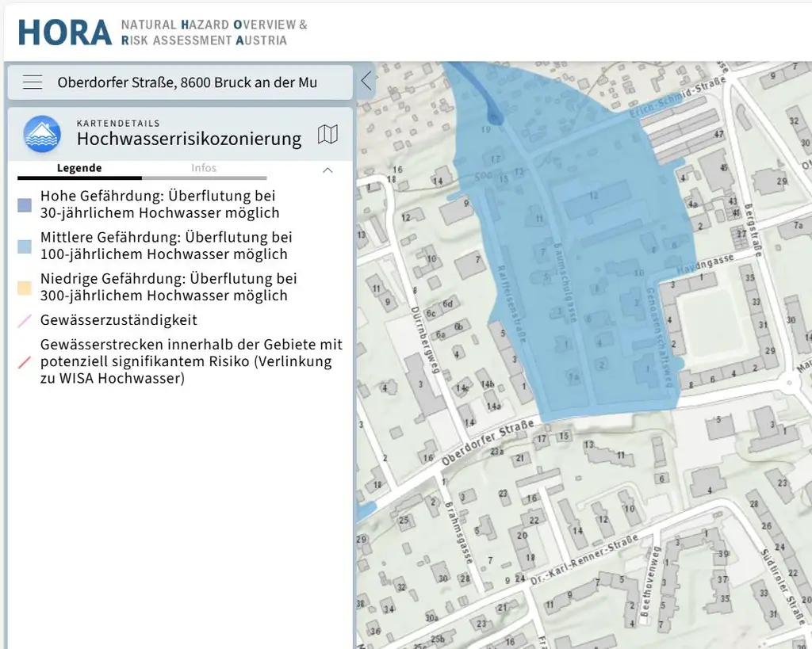Click the pink Gewässerzuständigkeit line symbol
The height and width of the screenshot is (649, 812).
click(24, 321)
